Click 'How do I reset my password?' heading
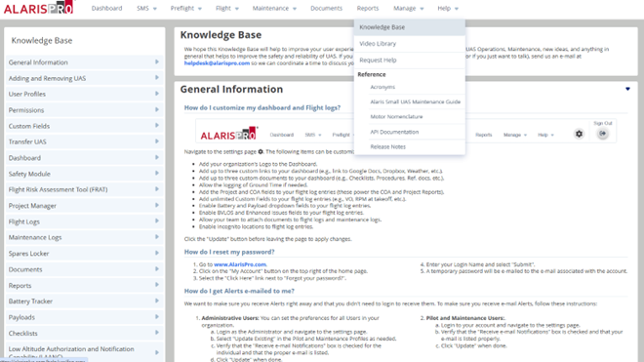The width and height of the screenshot is (644, 362). coord(229,252)
